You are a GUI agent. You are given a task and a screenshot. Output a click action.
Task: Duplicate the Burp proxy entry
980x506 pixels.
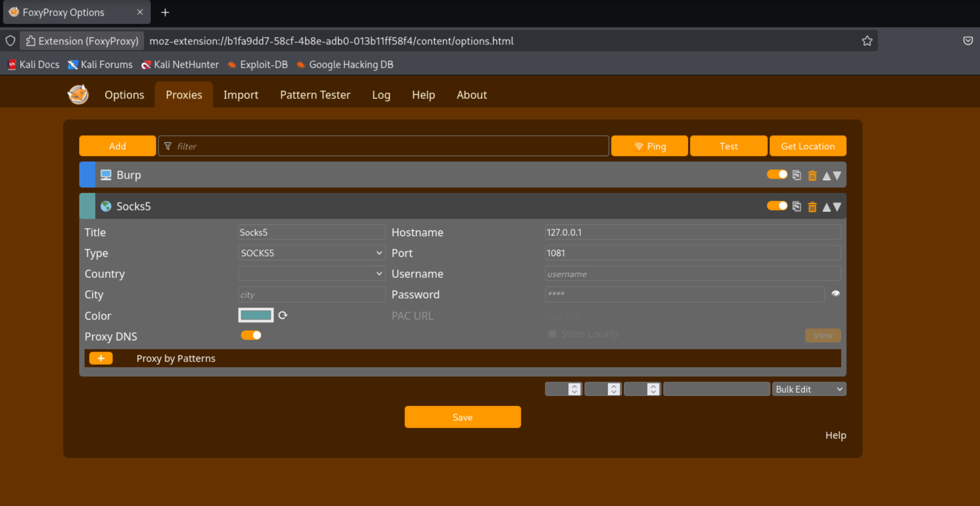tap(796, 175)
